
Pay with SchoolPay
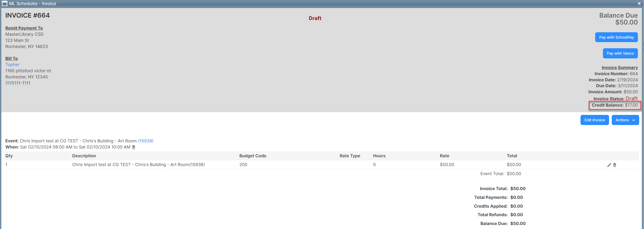(x=616, y=37)
